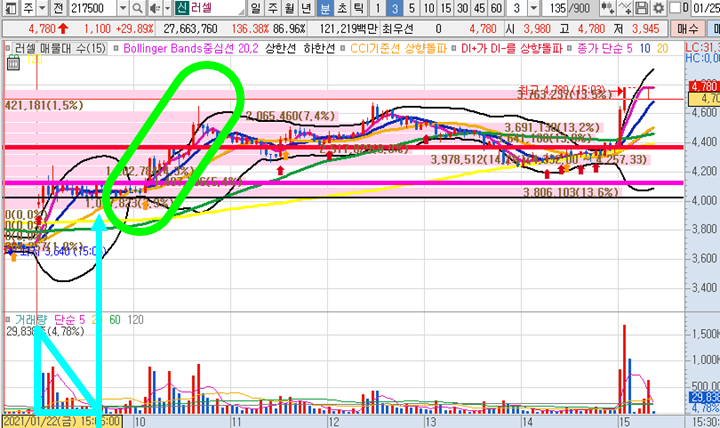Click the 거래량 volume indicator label

point(30,320)
